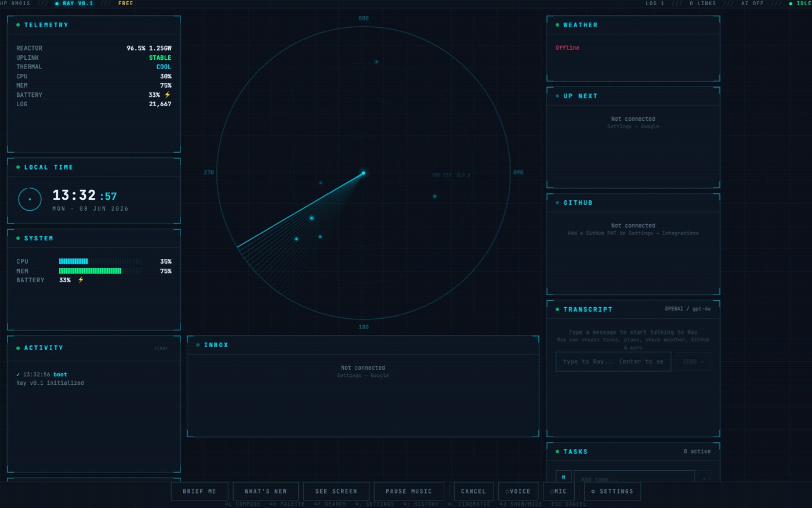Toggle VOICE on in the bottom bar
The image size is (812, 508).
(518, 491)
